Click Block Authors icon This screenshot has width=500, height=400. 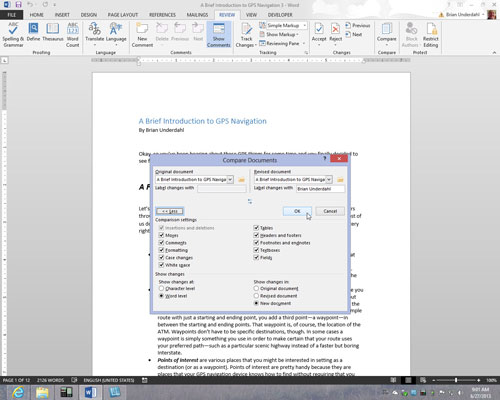[x=411, y=29]
